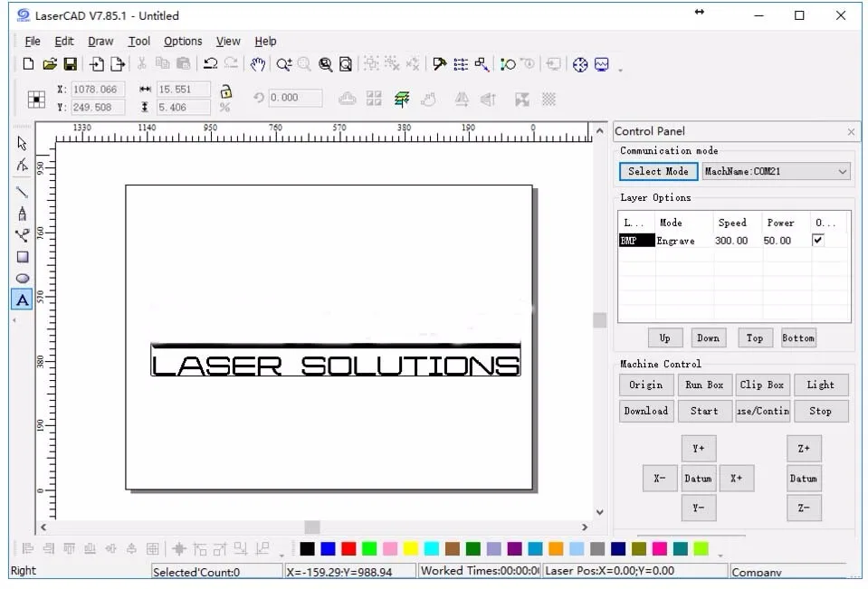Toggle the Output checkbox for BMP layer
Viewport: 868px width, 589px height.
coord(819,240)
